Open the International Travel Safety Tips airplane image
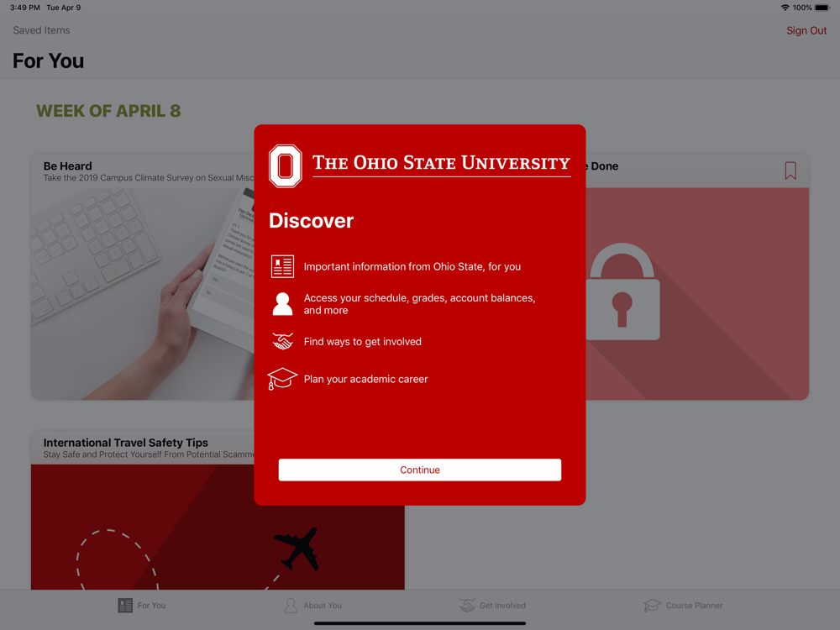 218,528
